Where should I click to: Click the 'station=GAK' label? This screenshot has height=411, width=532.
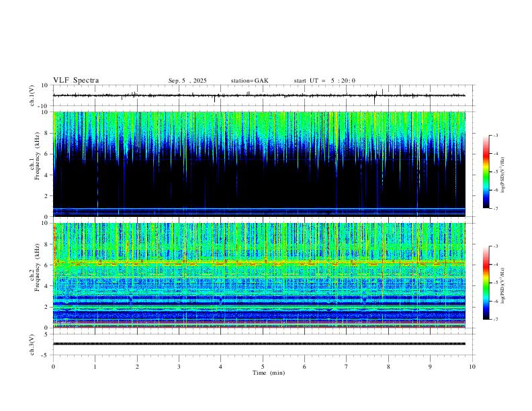click(249, 81)
